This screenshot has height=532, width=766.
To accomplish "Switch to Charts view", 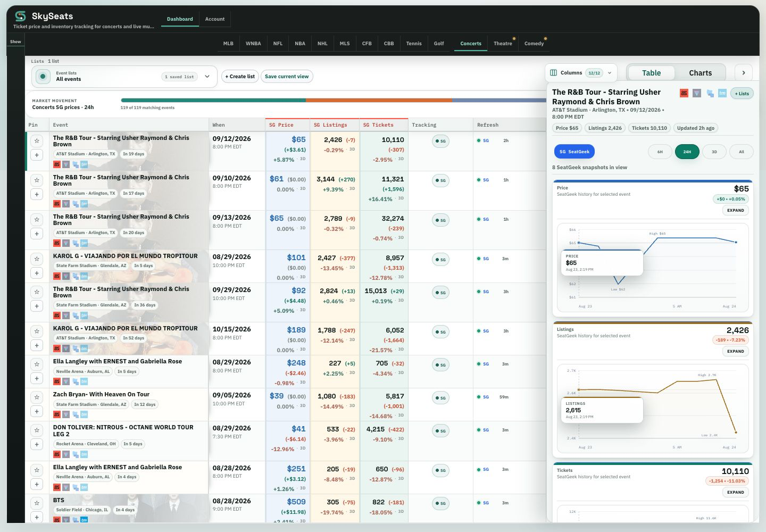I will tap(700, 73).
